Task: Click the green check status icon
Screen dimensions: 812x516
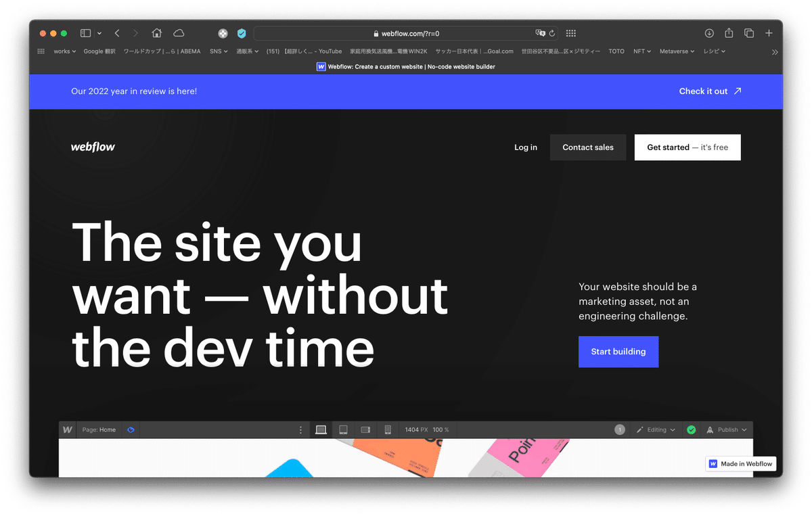Action: coord(691,429)
